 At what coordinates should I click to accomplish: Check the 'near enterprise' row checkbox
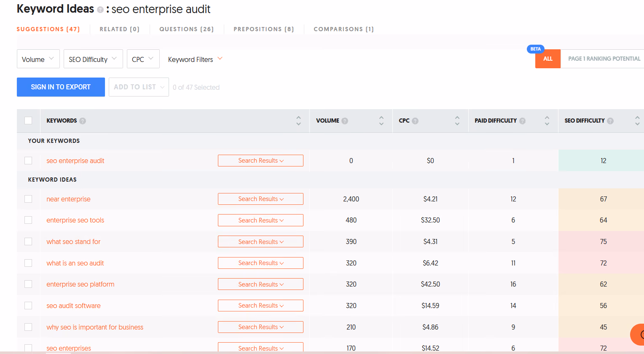click(28, 199)
